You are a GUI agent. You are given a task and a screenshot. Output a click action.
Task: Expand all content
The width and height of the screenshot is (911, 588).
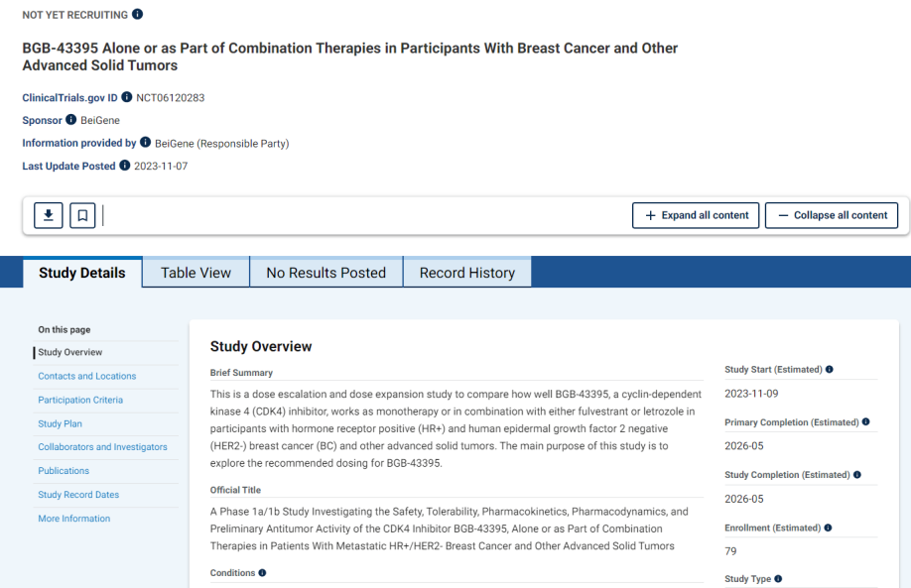(x=696, y=215)
